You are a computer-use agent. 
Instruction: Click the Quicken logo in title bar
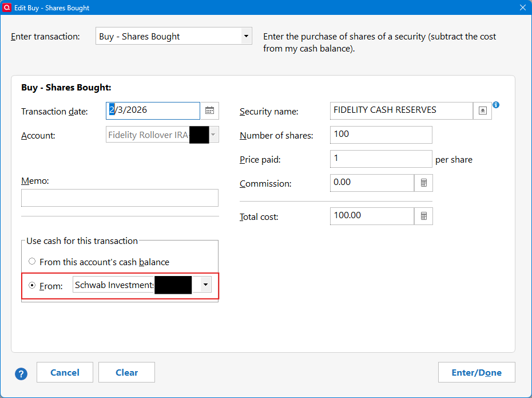pos(6,7)
